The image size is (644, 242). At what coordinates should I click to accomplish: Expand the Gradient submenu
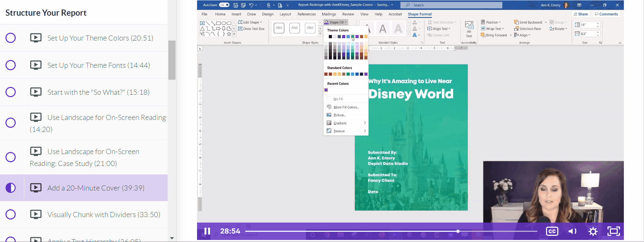[x=346, y=123]
